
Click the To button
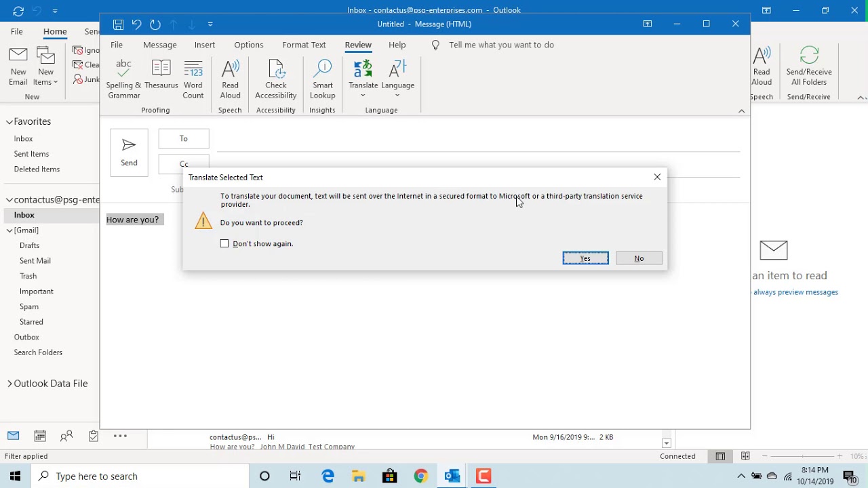pos(184,138)
